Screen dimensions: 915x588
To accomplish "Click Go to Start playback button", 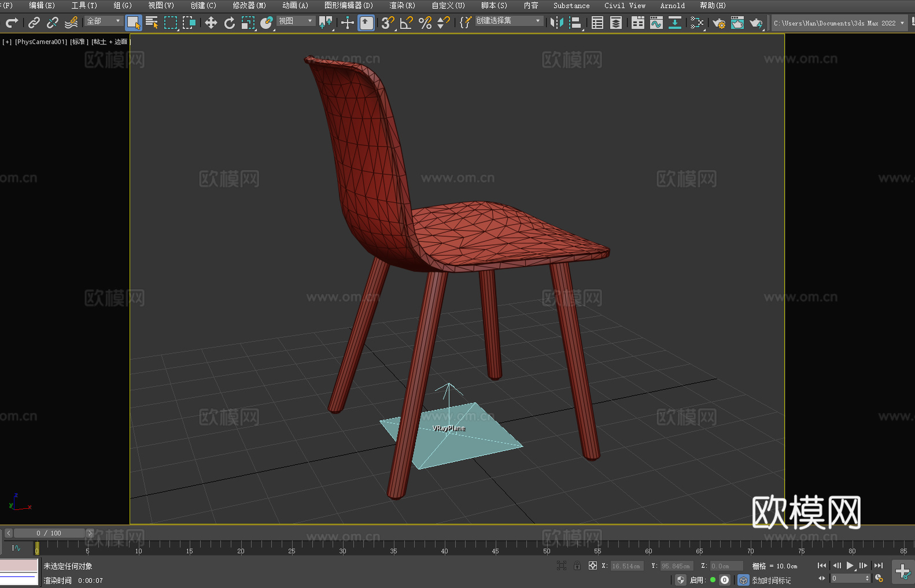I will click(x=821, y=565).
